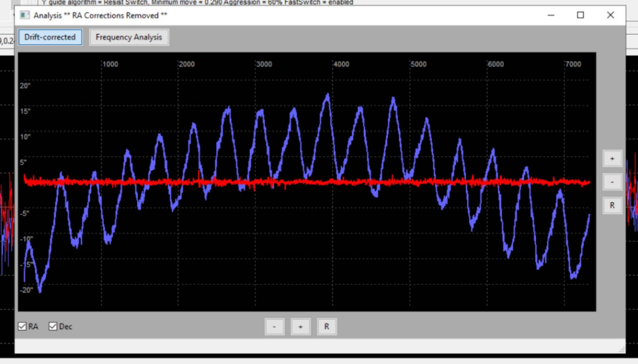Open the Frequency Analysis view
The height and width of the screenshot is (364, 638).
(129, 37)
